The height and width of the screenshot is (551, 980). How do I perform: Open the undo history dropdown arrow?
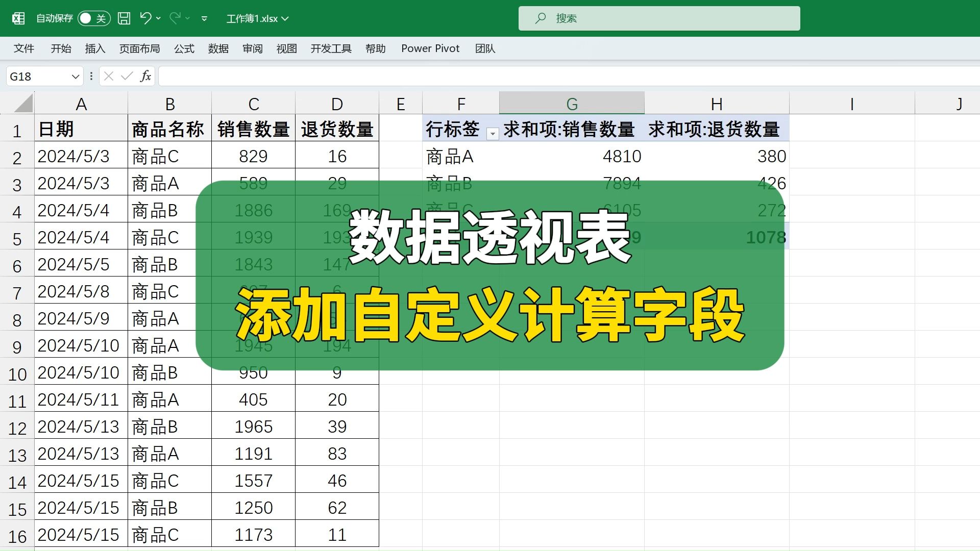coord(158,18)
